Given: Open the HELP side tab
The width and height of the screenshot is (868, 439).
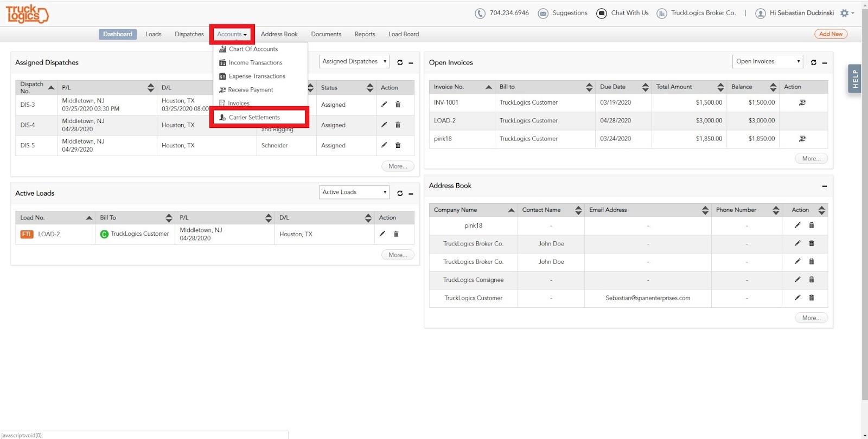Looking at the screenshot, I should coord(855,79).
